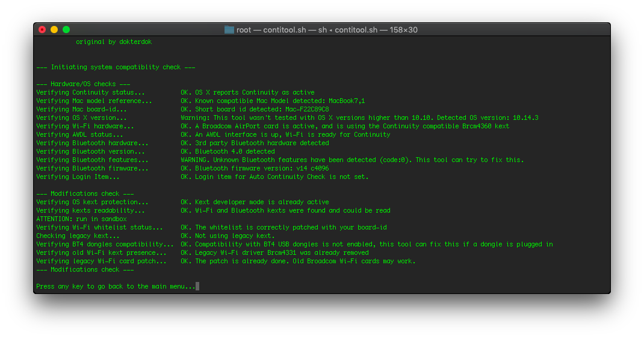644x338 pixels.
Task: Click 'original by dokterdok' credit line
Action: pyautogui.click(x=114, y=42)
